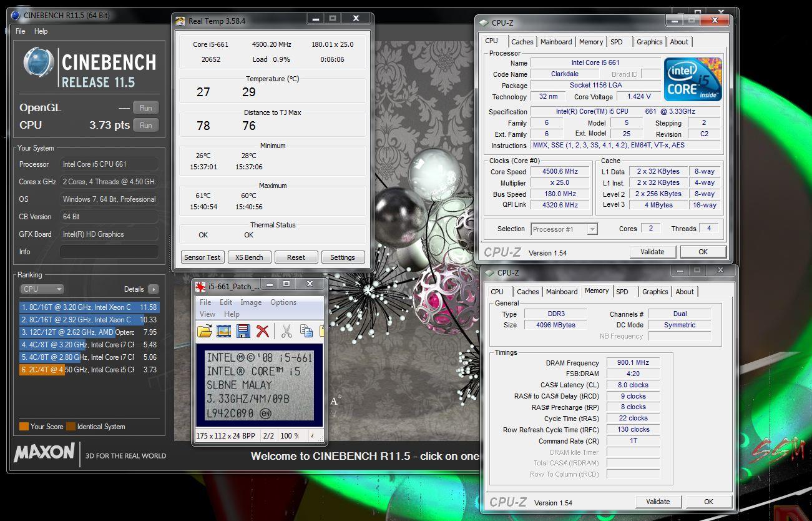Run the CPU benchmark in Cinebench
Screen dimensions: 812x521
tap(146, 125)
